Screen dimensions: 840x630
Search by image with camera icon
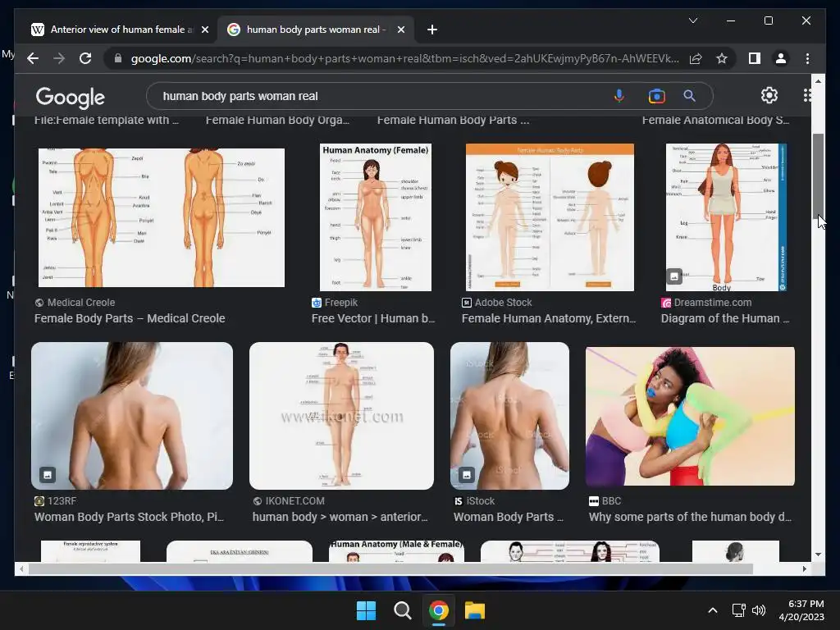coord(656,96)
